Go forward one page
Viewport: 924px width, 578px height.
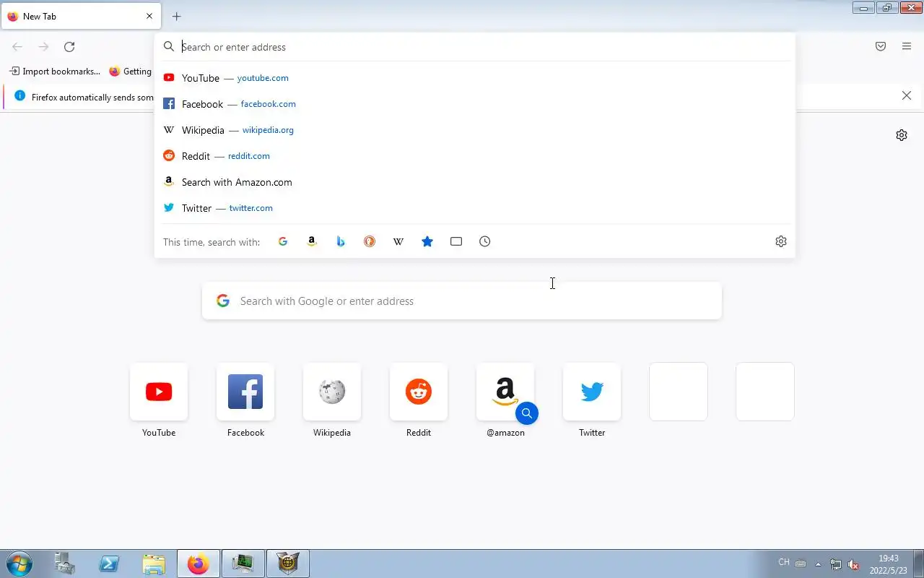click(x=43, y=47)
